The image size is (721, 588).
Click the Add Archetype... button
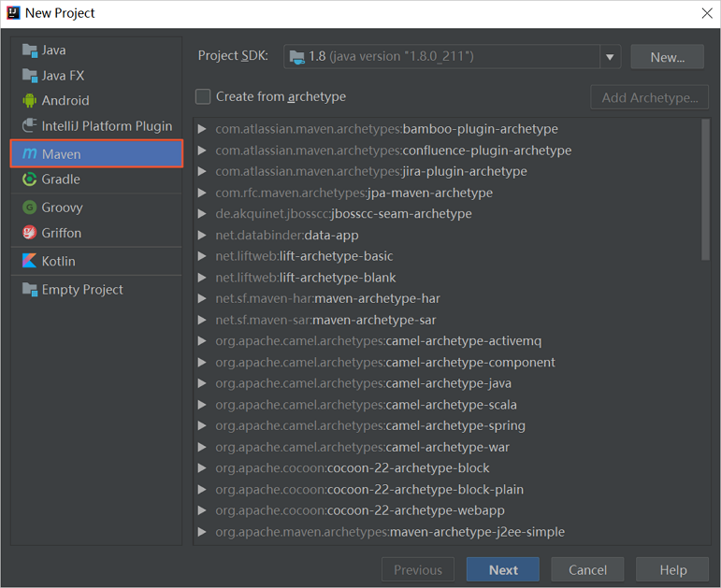[649, 97]
